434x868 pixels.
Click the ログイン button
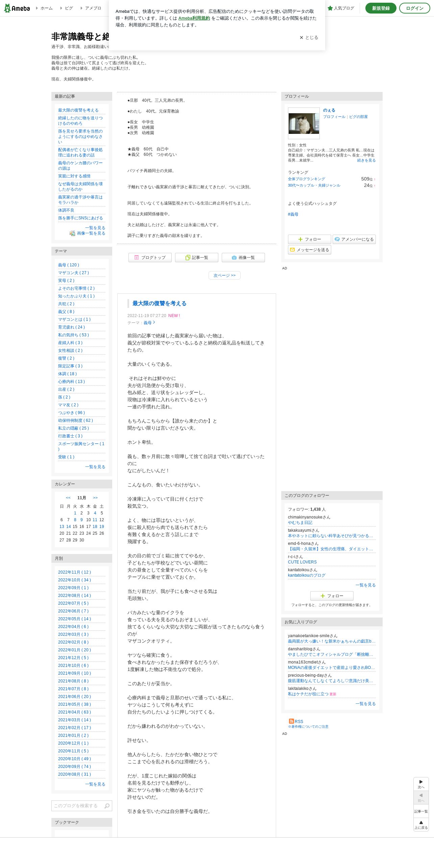pos(414,8)
